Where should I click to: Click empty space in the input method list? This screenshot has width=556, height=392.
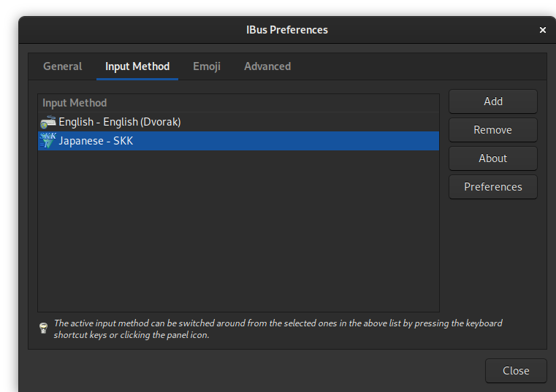(238, 234)
